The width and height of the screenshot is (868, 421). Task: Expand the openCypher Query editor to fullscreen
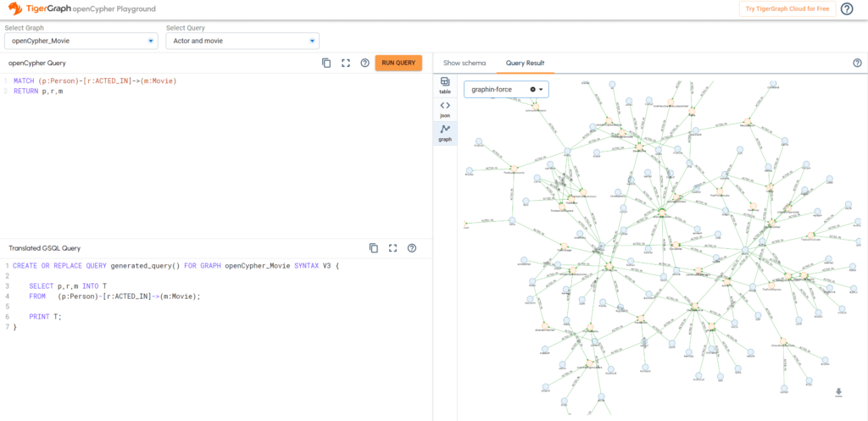click(x=346, y=63)
